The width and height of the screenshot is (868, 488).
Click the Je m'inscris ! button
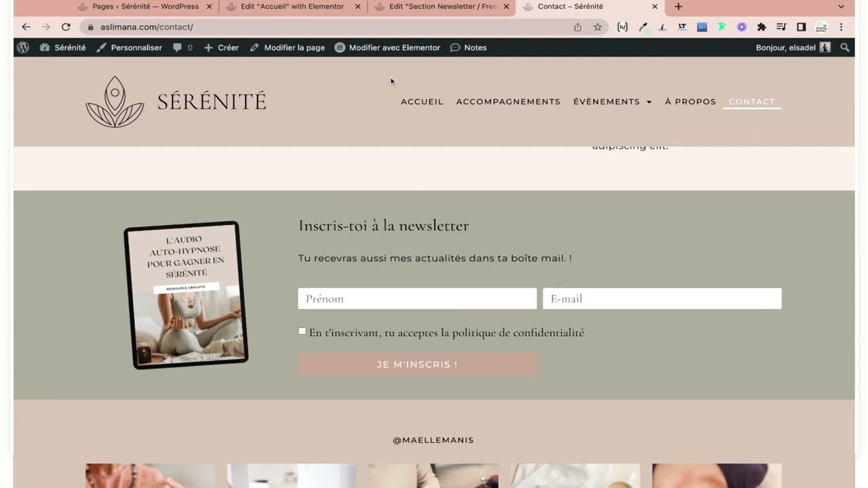click(417, 365)
